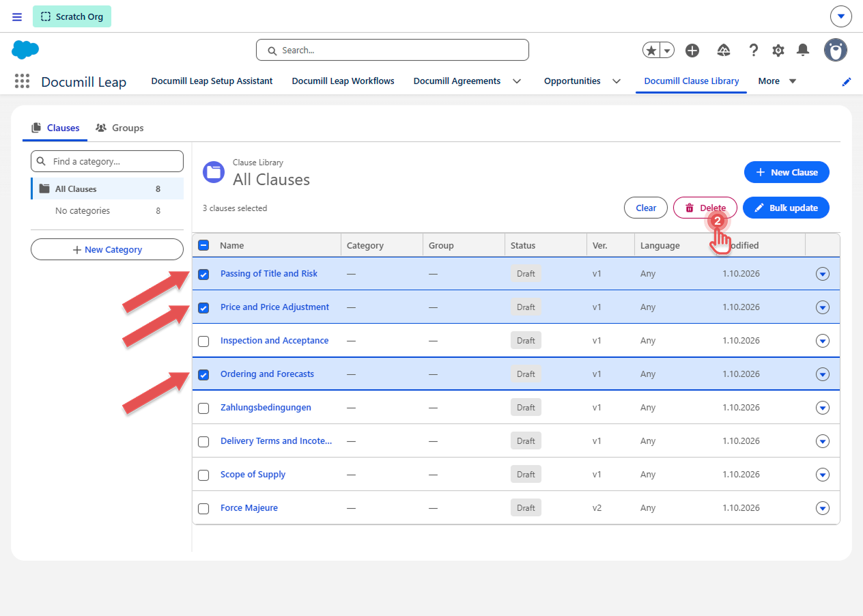Open row actions for Passing of Title and Risk
863x616 pixels.
click(823, 274)
